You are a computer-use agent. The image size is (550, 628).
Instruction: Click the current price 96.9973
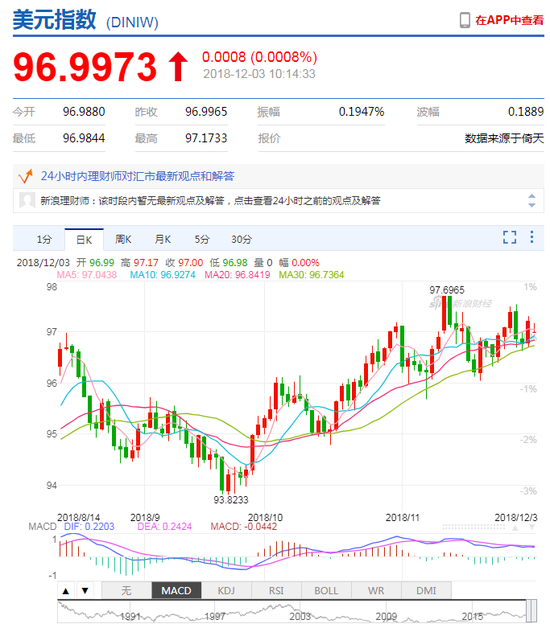pyautogui.click(x=85, y=67)
